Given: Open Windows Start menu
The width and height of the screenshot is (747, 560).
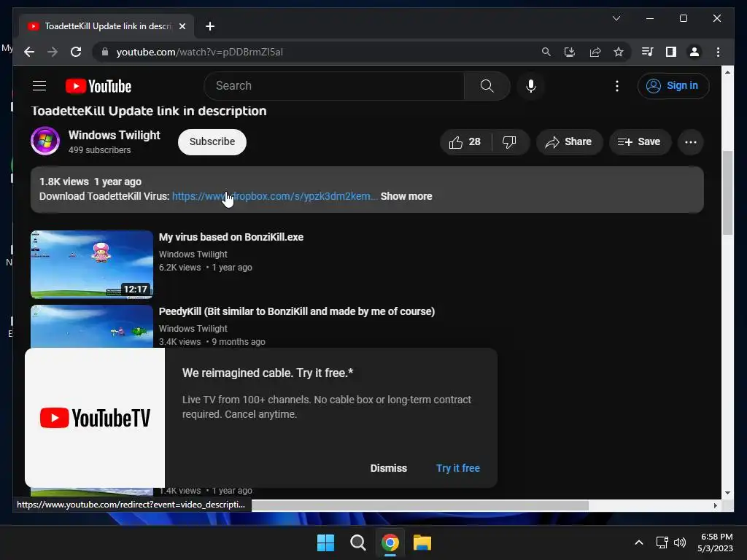Looking at the screenshot, I should [326, 542].
